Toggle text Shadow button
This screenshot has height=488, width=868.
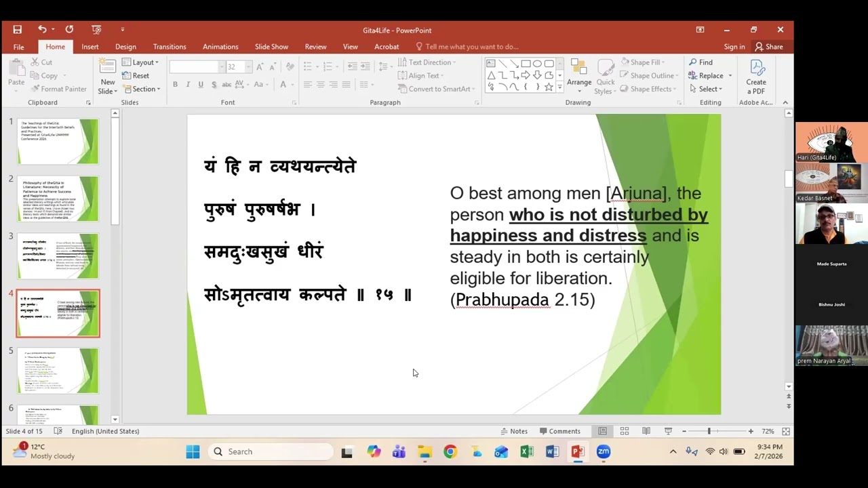214,85
